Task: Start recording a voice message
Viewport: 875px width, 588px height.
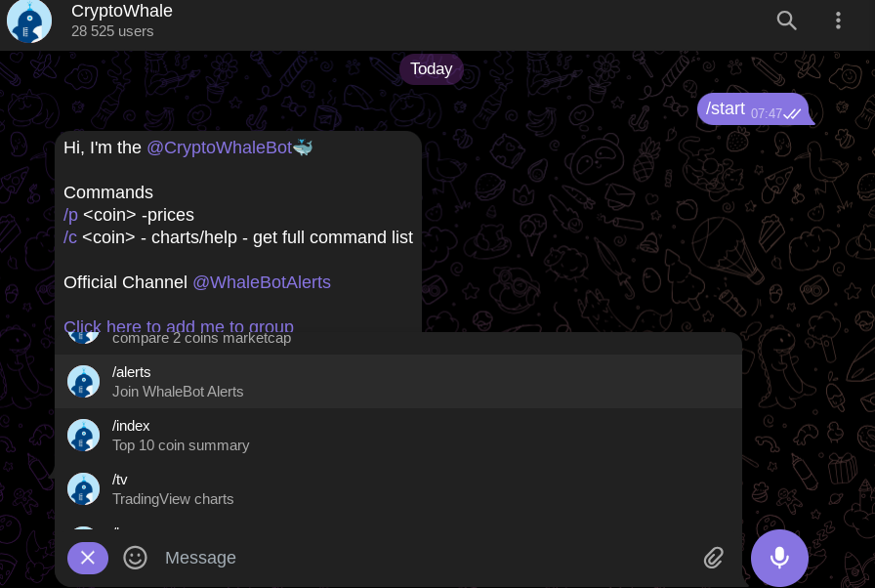Action: pos(779,558)
